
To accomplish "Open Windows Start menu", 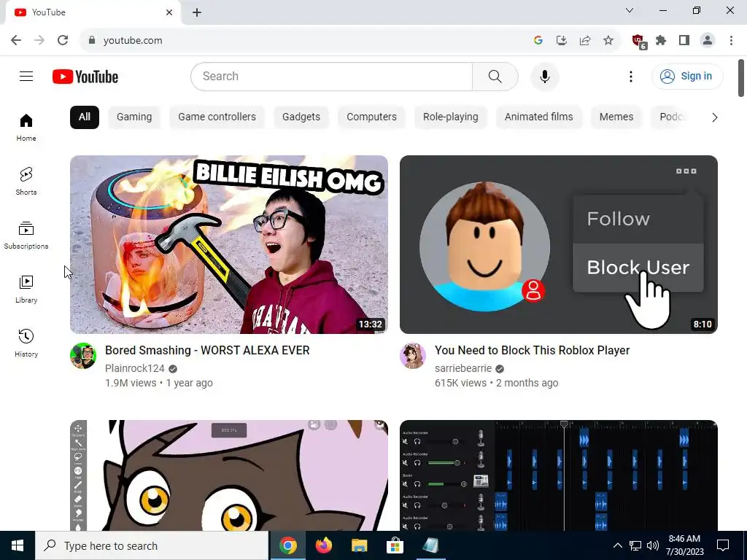I will [18, 545].
